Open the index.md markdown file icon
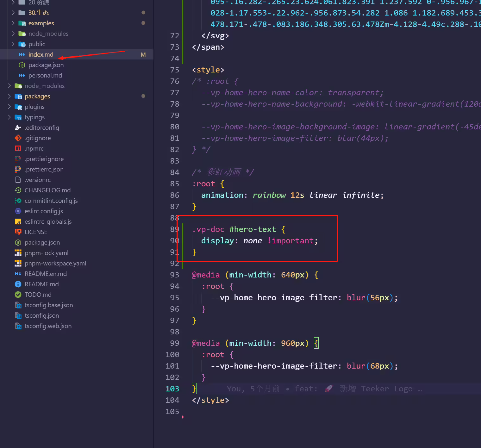Viewport: 481px width, 448px height. click(22, 54)
